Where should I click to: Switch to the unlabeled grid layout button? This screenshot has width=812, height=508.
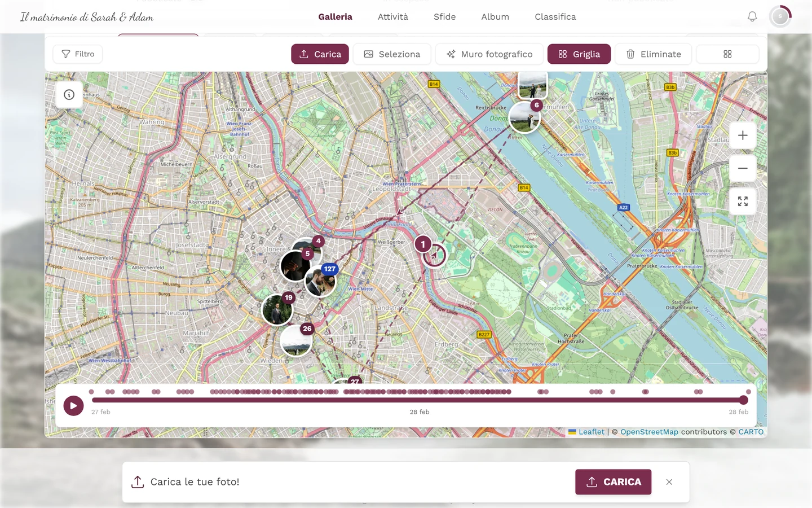(x=727, y=54)
